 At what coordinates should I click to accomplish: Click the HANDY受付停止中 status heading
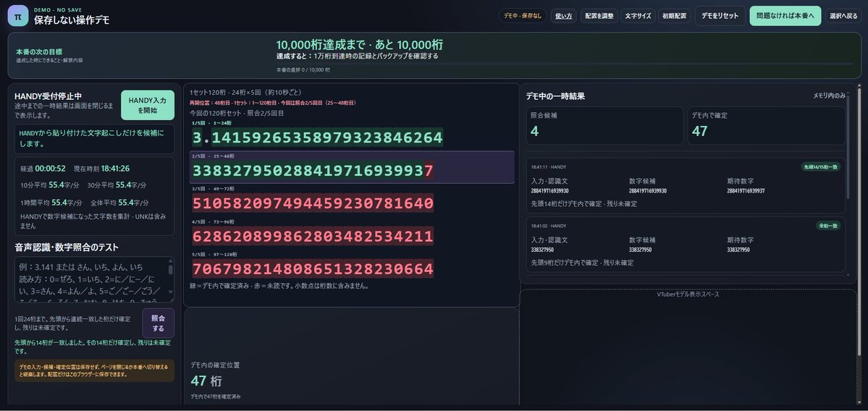[49, 96]
